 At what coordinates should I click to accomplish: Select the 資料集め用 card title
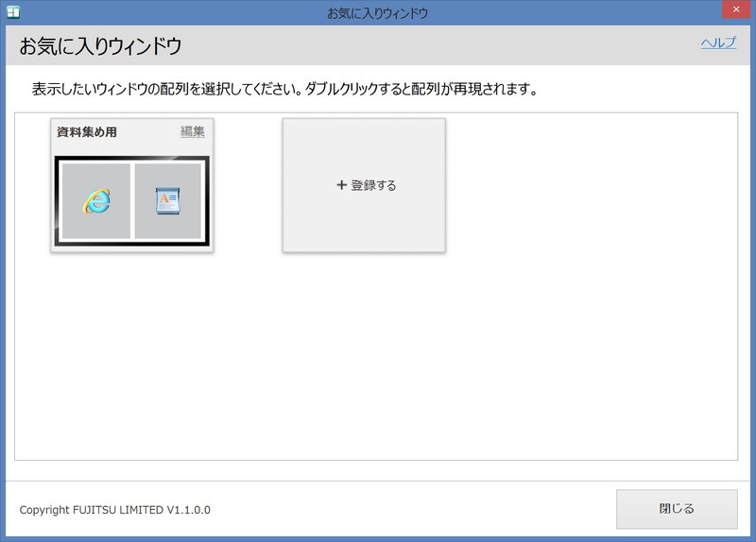click(x=87, y=132)
